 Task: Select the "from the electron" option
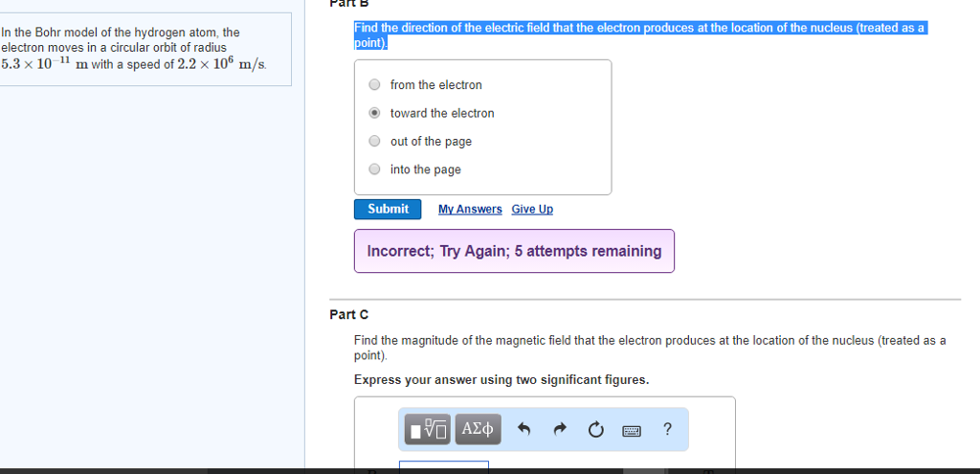click(x=375, y=85)
